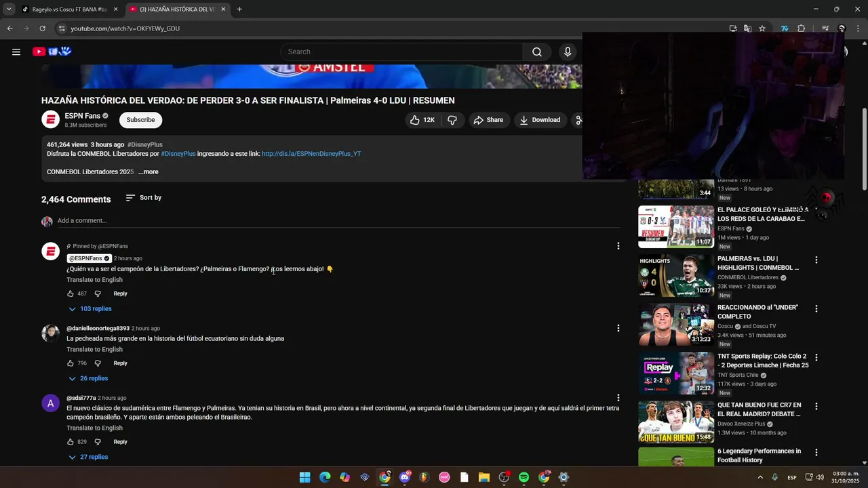
Task: Start voice search with microphone icon
Action: coord(568,52)
